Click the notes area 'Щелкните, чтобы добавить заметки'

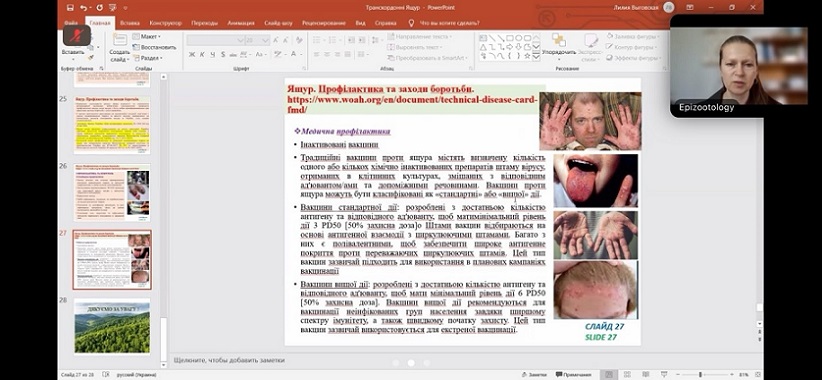(230, 360)
